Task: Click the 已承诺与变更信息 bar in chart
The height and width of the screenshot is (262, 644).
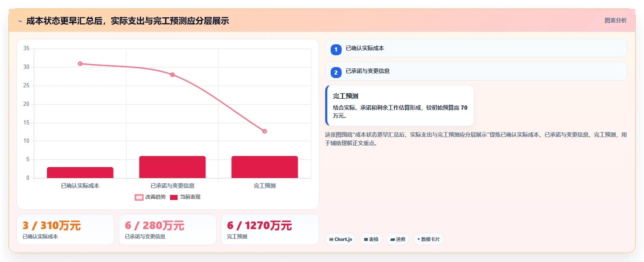Action: tap(172, 167)
